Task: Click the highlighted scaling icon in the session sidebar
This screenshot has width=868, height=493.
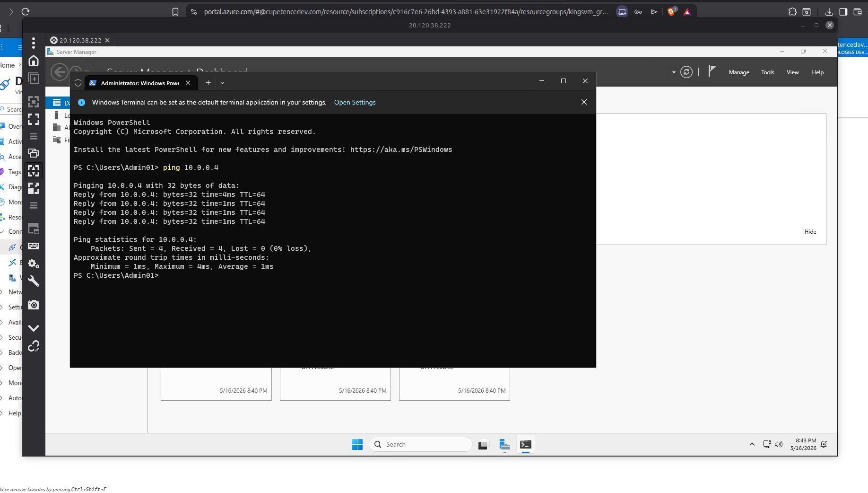Action: (x=34, y=170)
